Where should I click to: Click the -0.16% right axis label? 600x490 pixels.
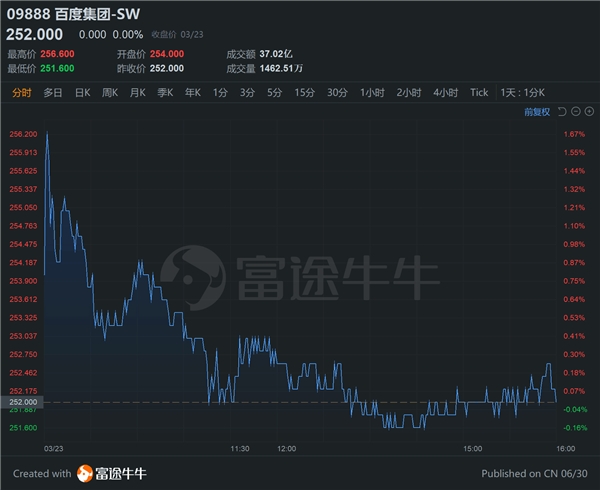point(575,428)
